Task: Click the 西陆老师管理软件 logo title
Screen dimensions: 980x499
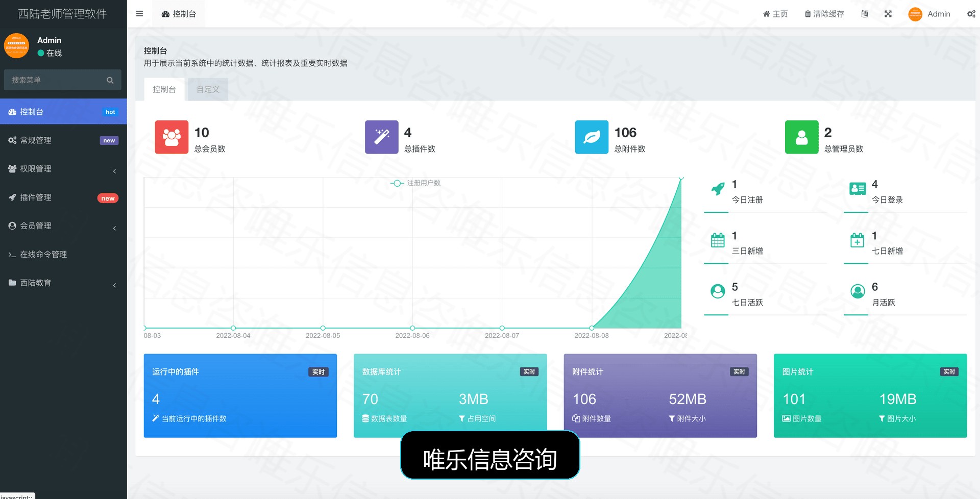Action: [x=62, y=14]
